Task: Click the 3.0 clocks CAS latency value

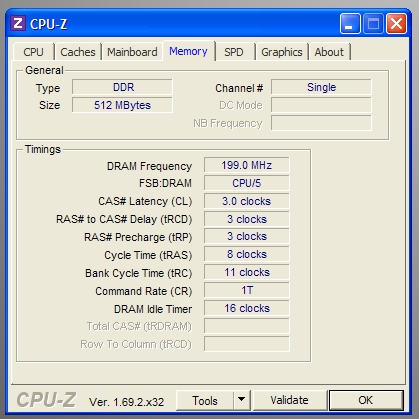Action: pyautogui.click(x=247, y=201)
